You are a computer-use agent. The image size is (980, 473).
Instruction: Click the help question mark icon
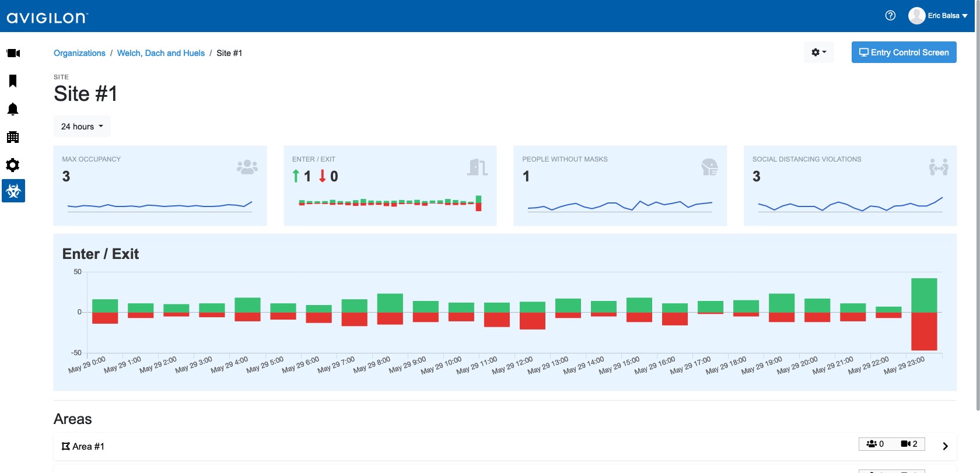click(x=890, y=16)
